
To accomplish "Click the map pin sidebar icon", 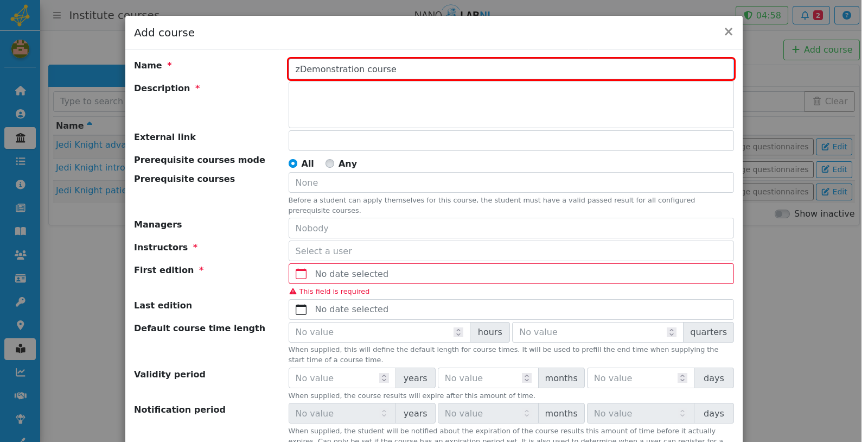I will 20,325.
